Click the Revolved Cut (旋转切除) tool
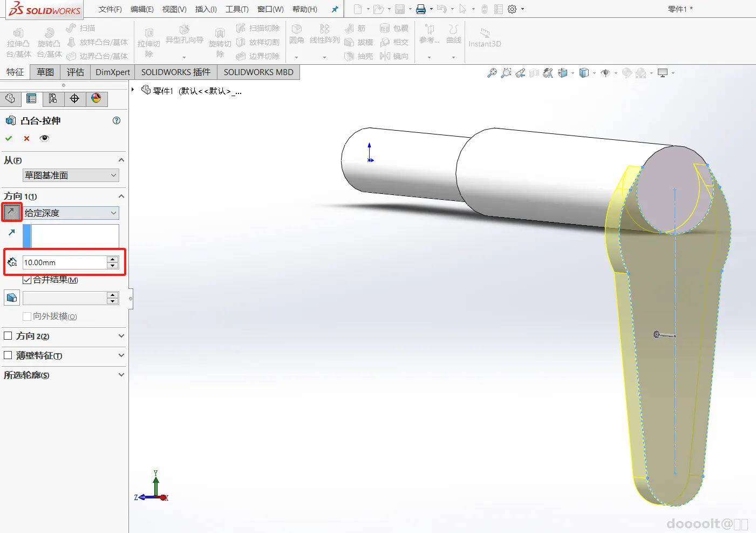The width and height of the screenshot is (756, 533). [220, 43]
